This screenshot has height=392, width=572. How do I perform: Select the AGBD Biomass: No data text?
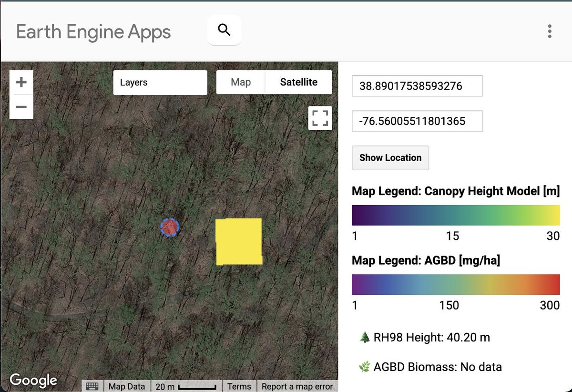(438, 367)
